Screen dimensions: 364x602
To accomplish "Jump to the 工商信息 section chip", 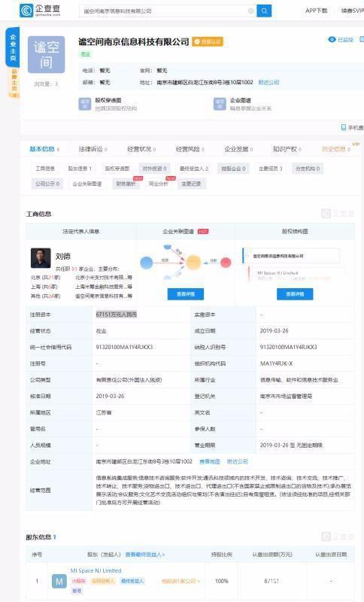I will [x=45, y=169].
